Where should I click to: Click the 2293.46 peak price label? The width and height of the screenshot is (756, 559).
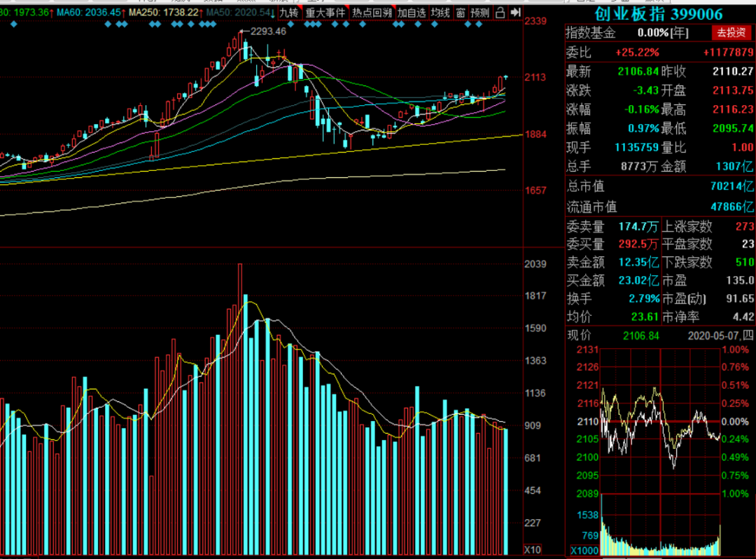point(268,32)
